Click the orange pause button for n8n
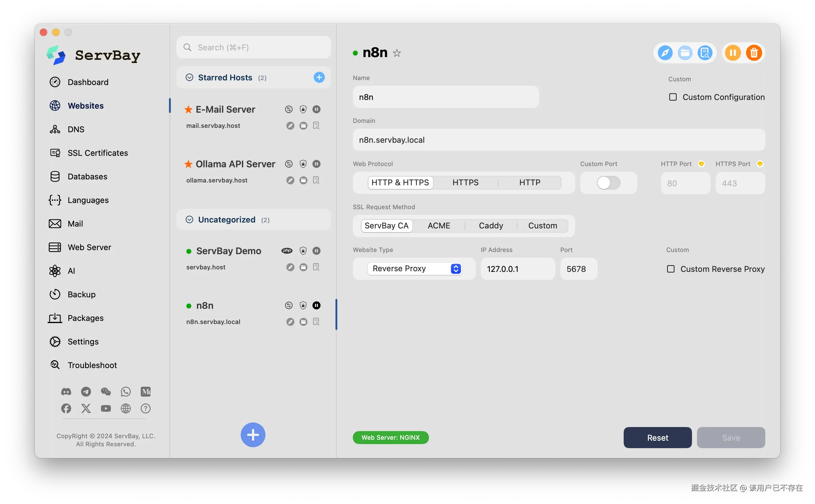The height and width of the screenshot is (504, 815). coord(733,53)
